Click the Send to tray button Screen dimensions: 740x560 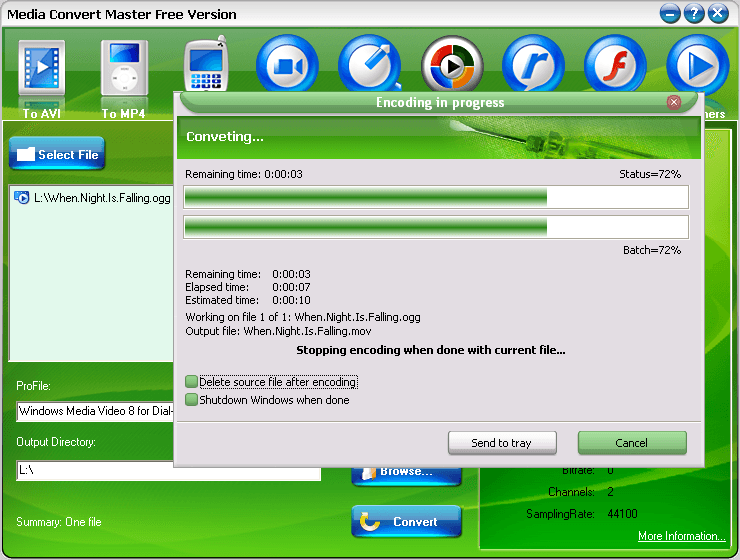(x=502, y=443)
